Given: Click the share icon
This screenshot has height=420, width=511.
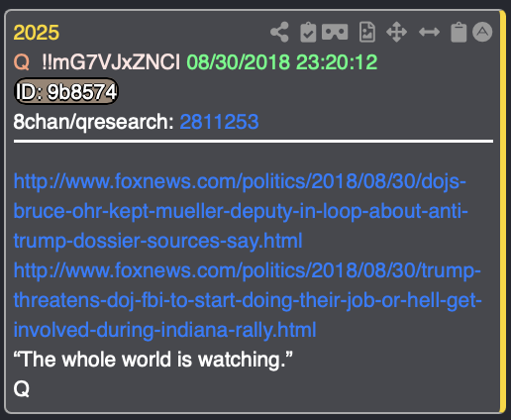Looking at the screenshot, I should [279, 32].
